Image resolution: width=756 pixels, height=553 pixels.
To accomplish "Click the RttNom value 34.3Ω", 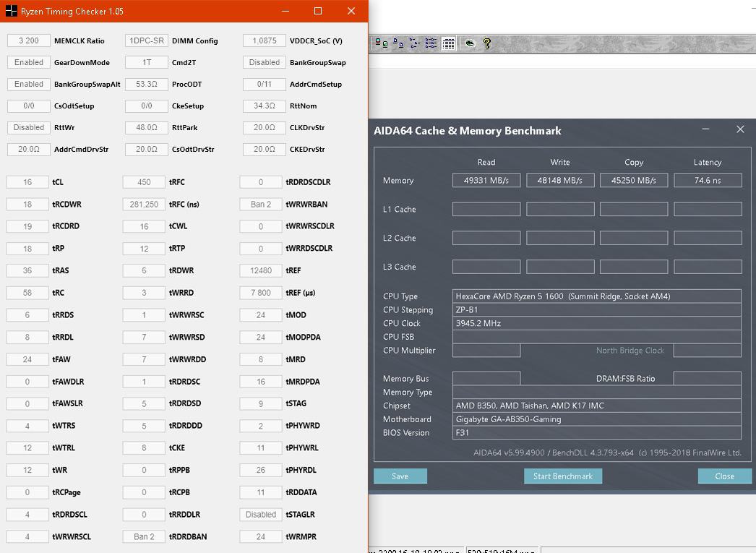I will point(265,106).
